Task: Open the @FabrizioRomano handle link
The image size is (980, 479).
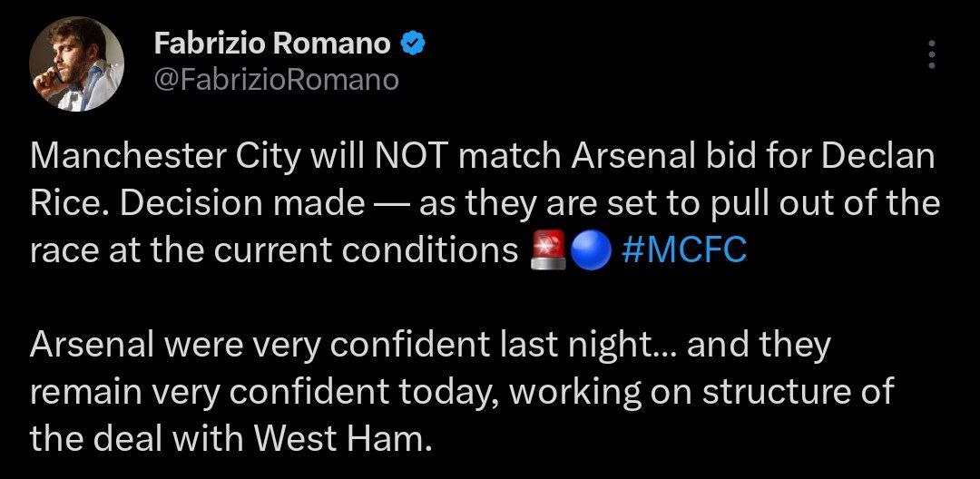Action: pos(276,80)
